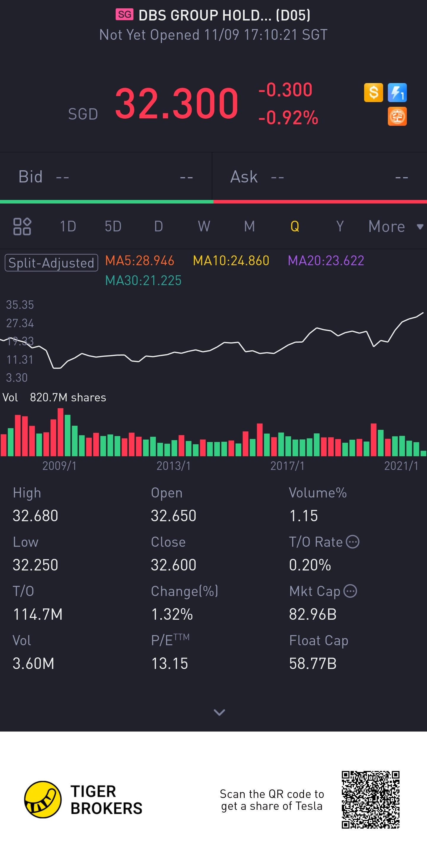Tap the blue lightning bolt icon
The width and height of the screenshot is (427, 868).
pyautogui.click(x=397, y=92)
